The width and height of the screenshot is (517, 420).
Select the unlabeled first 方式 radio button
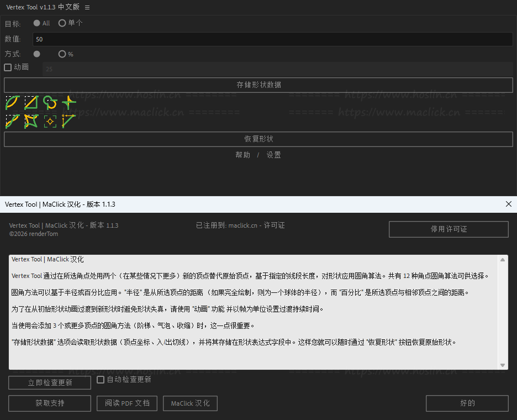pyautogui.click(x=36, y=54)
